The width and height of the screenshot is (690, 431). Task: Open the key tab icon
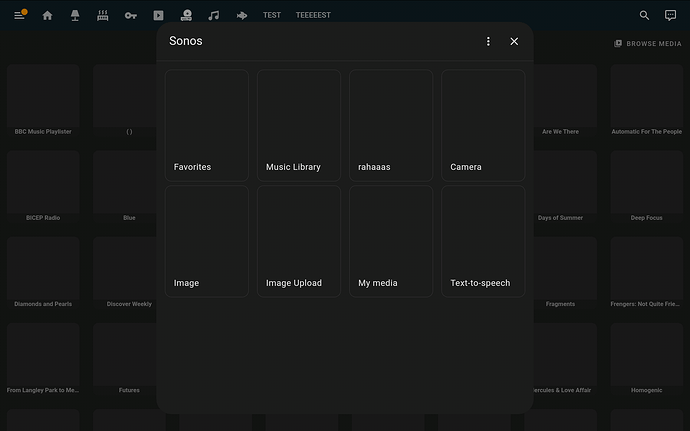(x=131, y=15)
